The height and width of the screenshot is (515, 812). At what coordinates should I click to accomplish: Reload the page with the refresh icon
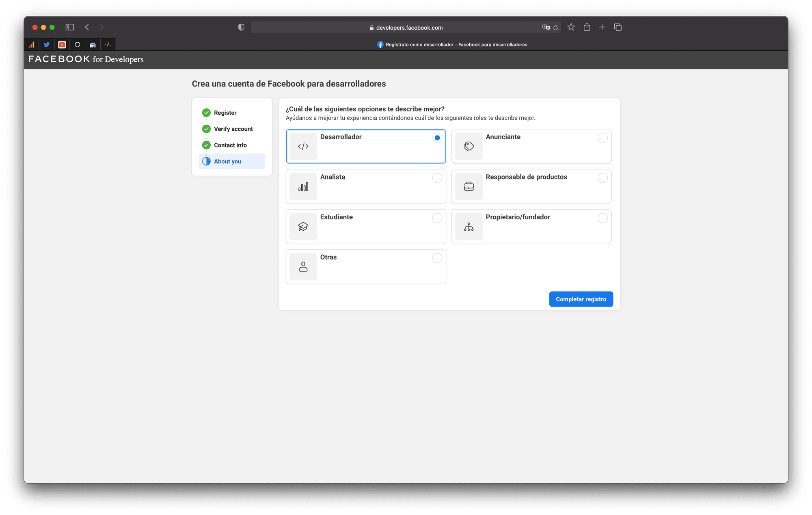click(x=556, y=28)
